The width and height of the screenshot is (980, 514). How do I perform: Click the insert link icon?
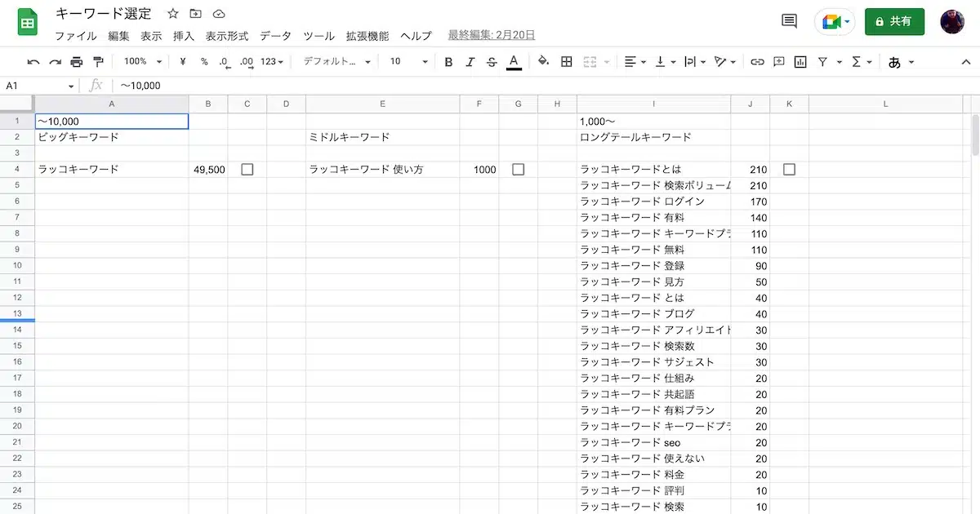click(x=757, y=62)
